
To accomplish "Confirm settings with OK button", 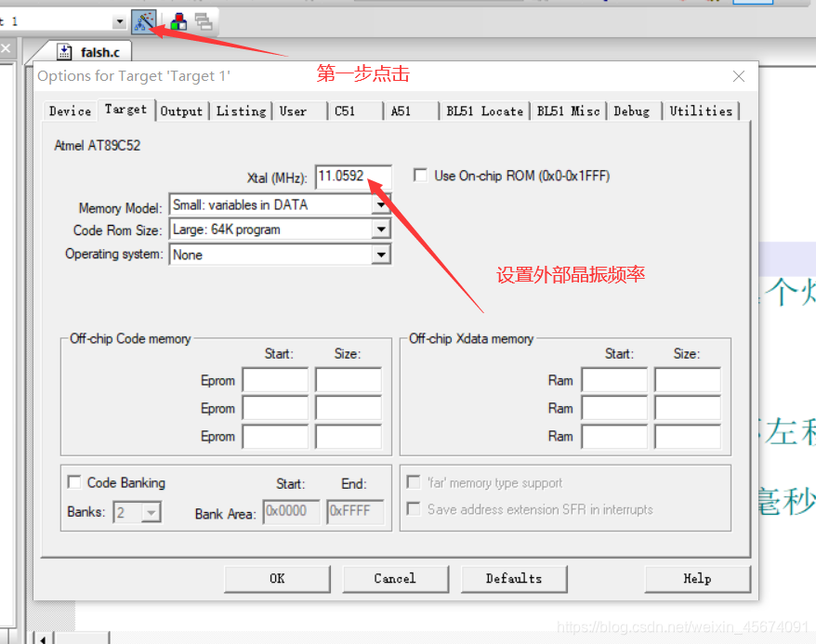I will pos(277,579).
